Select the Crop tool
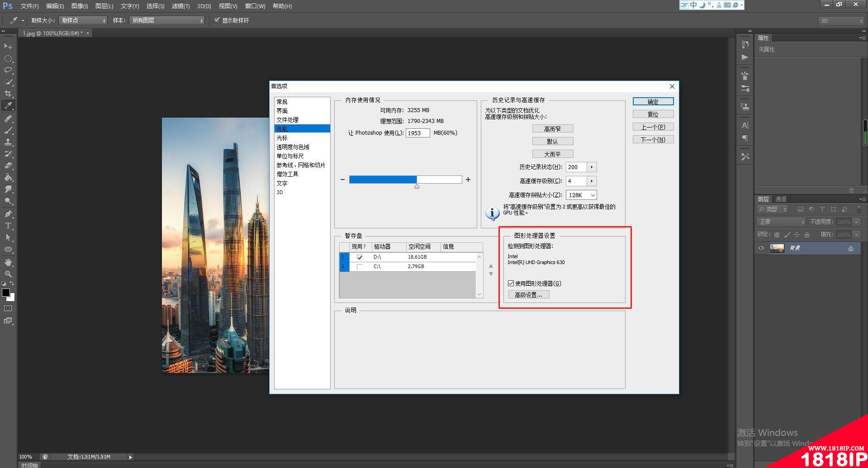 point(8,94)
